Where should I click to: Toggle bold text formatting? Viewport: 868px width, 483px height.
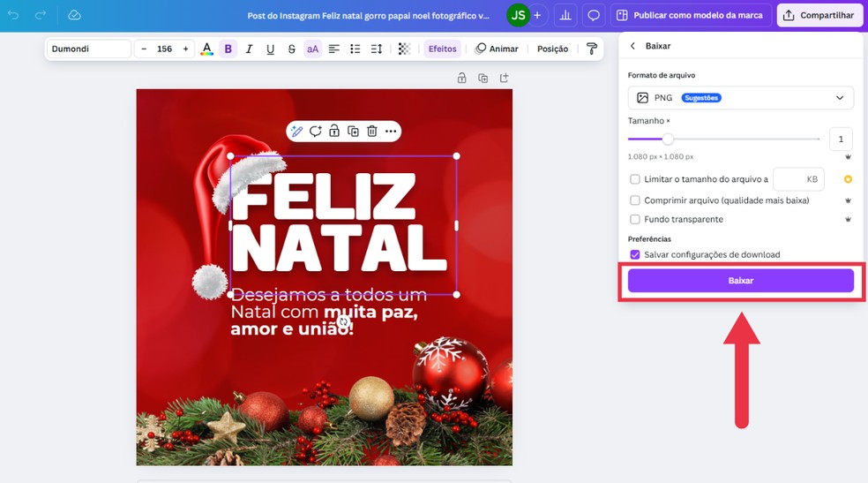pos(228,49)
